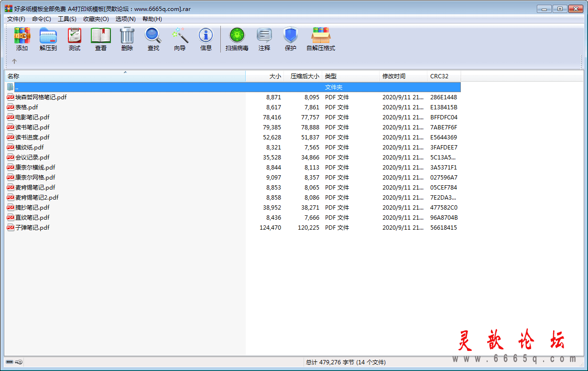
Task: Click size value 52,628
Action: coord(272,138)
